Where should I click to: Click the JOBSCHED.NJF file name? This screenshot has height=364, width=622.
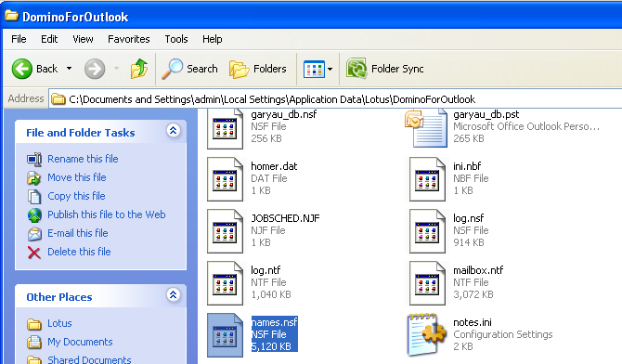pos(285,218)
